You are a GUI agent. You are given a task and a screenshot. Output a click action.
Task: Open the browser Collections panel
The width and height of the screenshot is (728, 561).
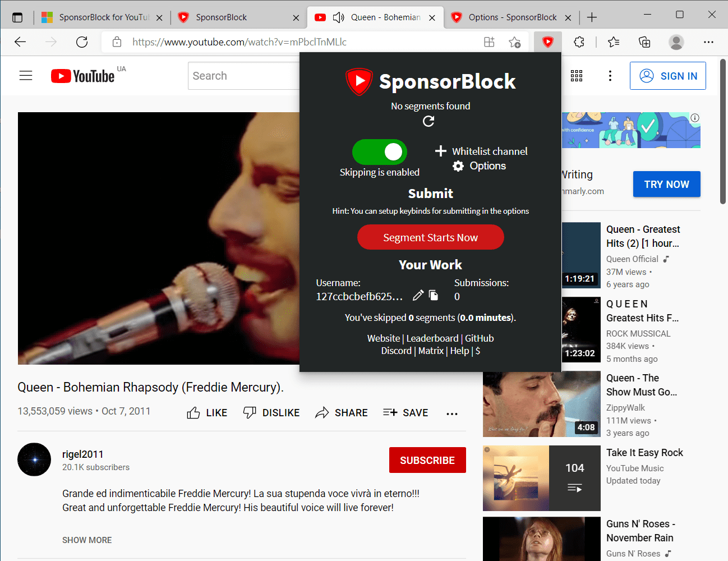click(x=644, y=42)
